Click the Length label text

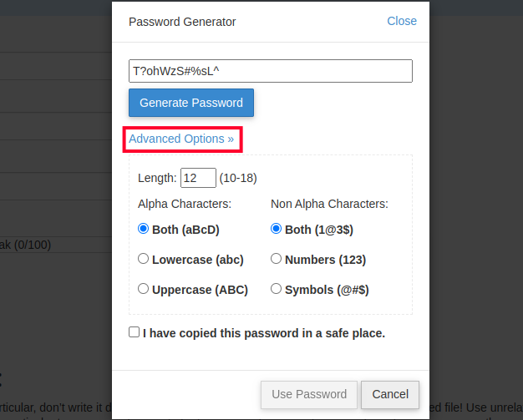coord(157,178)
